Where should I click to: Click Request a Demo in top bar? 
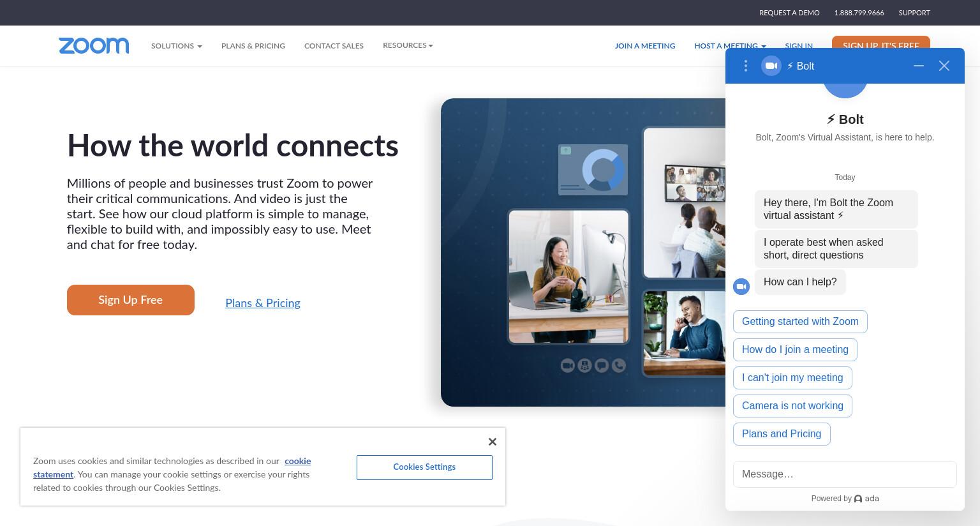coord(789,13)
